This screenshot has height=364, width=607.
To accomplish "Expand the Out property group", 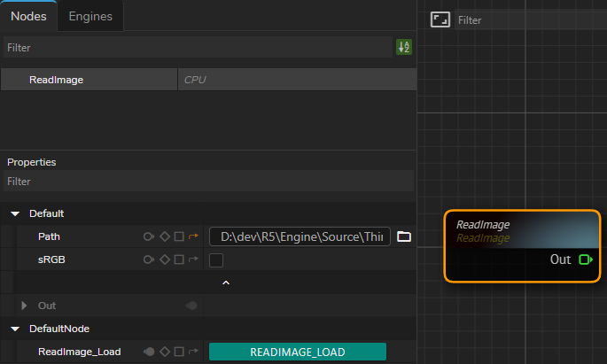I will 25,306.
